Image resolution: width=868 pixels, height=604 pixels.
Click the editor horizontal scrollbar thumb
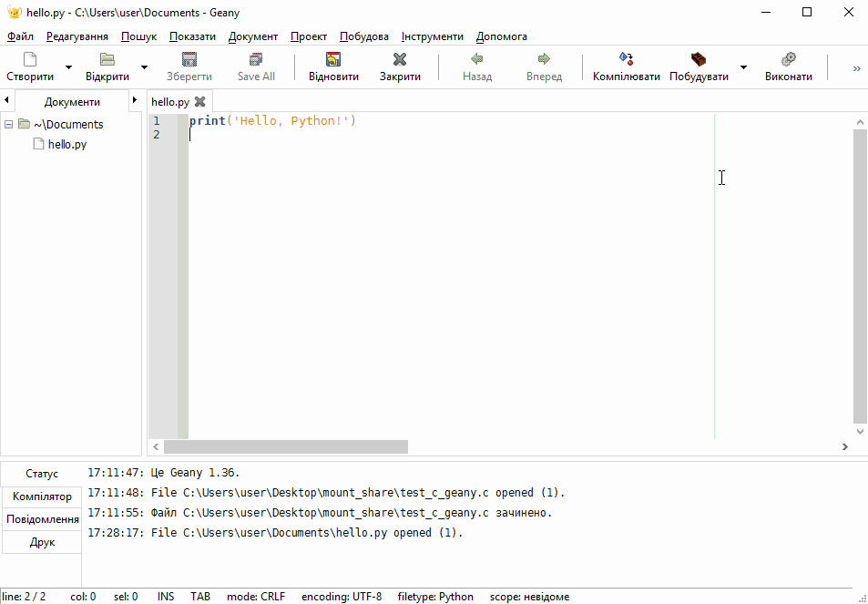[286, 446]
